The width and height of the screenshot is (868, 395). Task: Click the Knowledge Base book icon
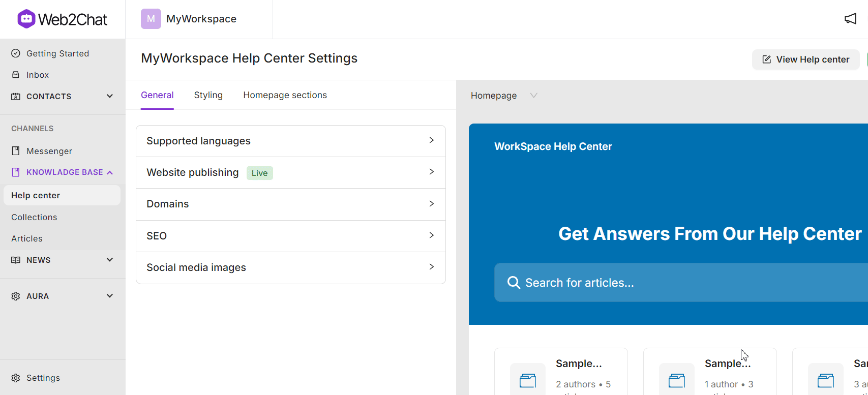click(x=16, y=172)
